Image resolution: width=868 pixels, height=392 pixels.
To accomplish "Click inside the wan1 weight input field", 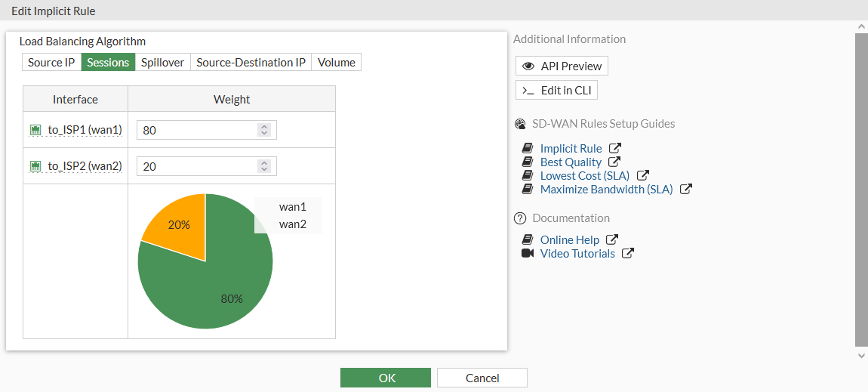I will (x=198, y=130).
